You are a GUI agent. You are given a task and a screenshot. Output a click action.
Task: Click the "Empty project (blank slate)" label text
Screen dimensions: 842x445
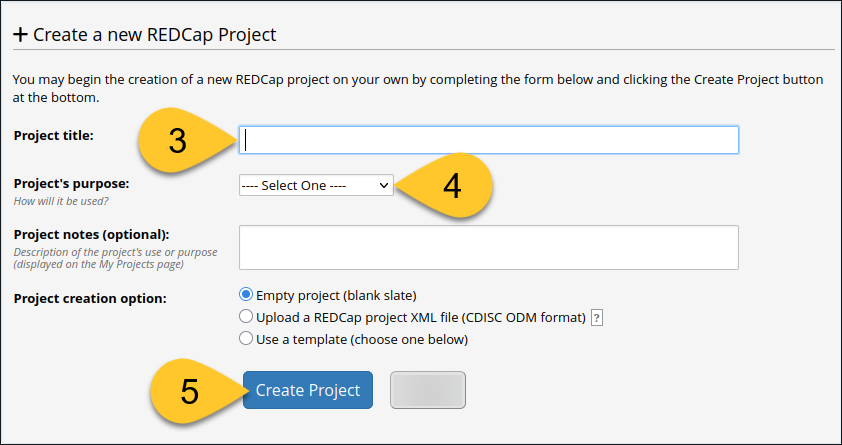point(336,295)
